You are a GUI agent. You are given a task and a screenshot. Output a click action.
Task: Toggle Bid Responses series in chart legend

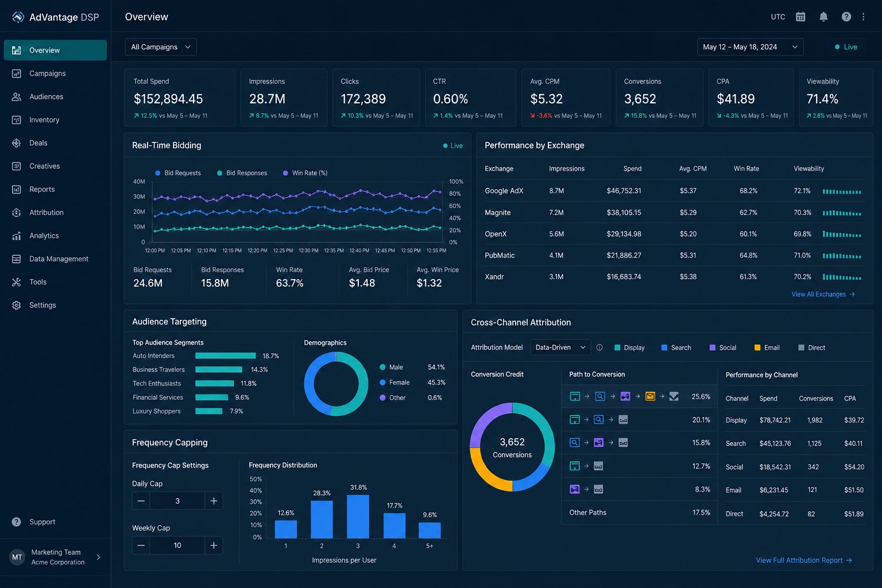coord(242,173)
